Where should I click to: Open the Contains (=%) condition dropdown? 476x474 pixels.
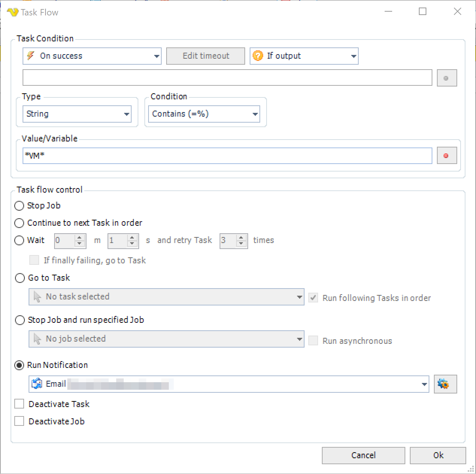pos(255,114)
